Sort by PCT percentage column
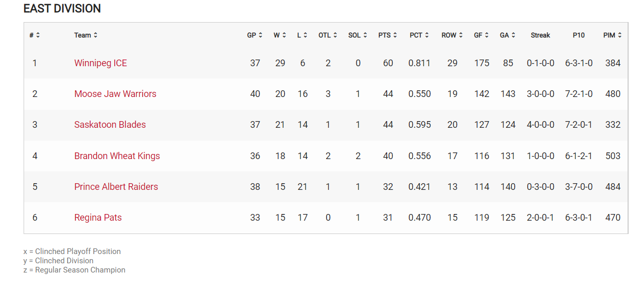 pyautogui.click(x=427, y=35)
